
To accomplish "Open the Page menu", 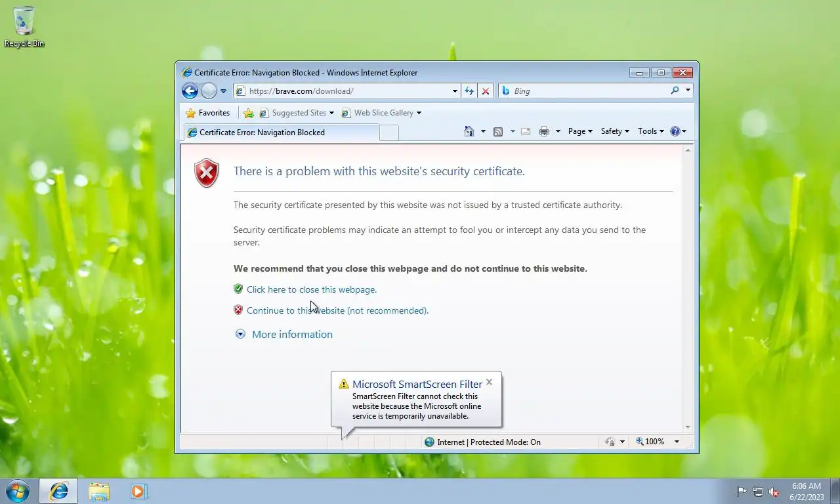I will pyautogui.click(x=580, y=131).
